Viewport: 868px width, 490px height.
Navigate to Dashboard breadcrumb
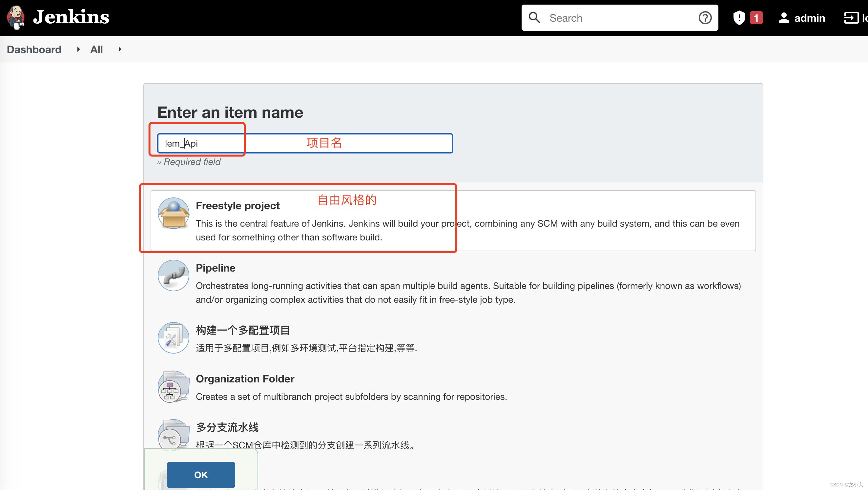point(34,49)
